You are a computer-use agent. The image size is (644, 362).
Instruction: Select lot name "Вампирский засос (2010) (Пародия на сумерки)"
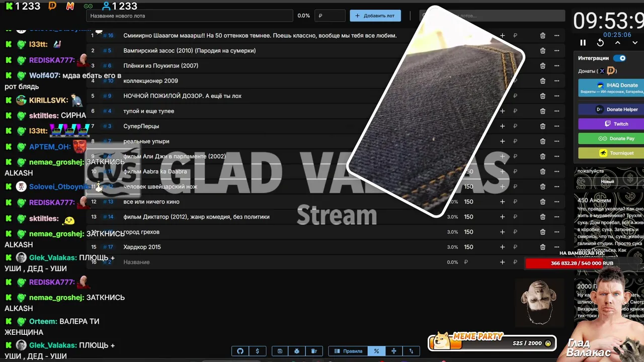189,51
